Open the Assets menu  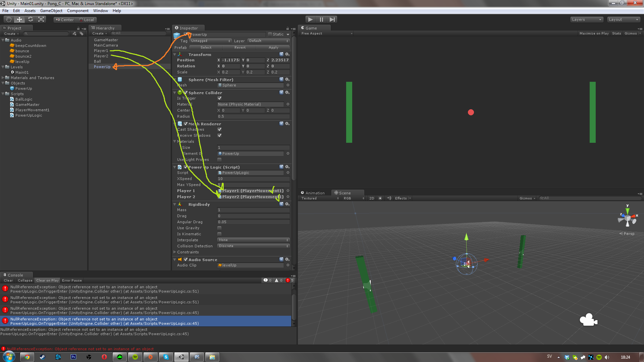pos(30,11)
